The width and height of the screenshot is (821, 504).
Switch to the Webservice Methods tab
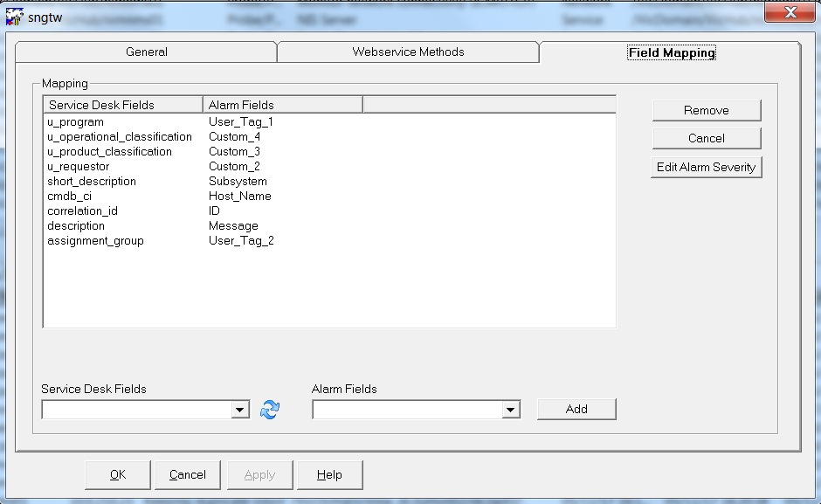coord(407,52)
